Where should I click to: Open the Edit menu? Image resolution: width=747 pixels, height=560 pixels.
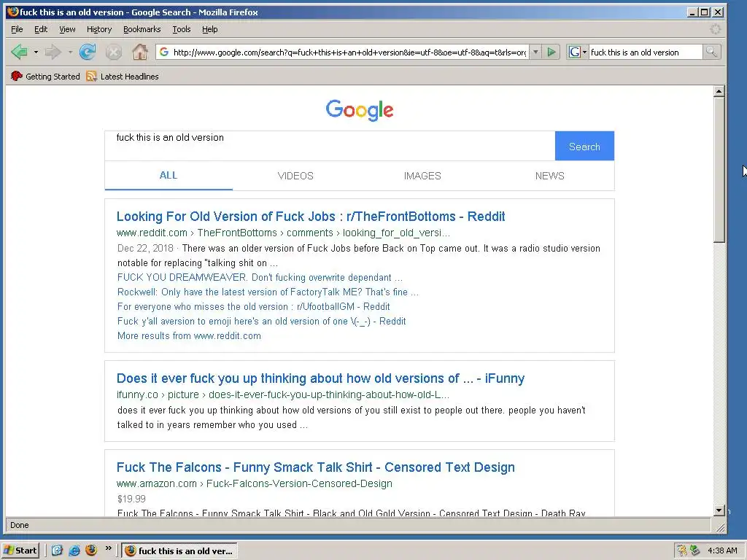point(41,29)
